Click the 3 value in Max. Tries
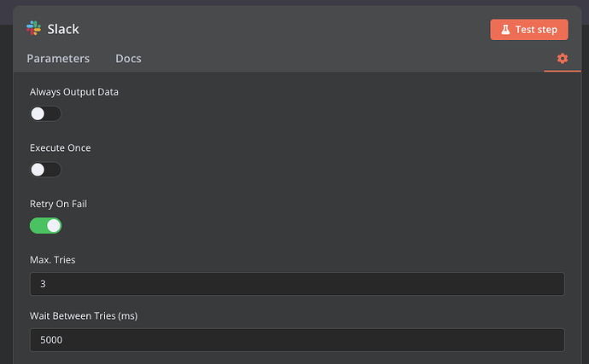Viewport: 589px width, 364px height. tap(43, 284)
